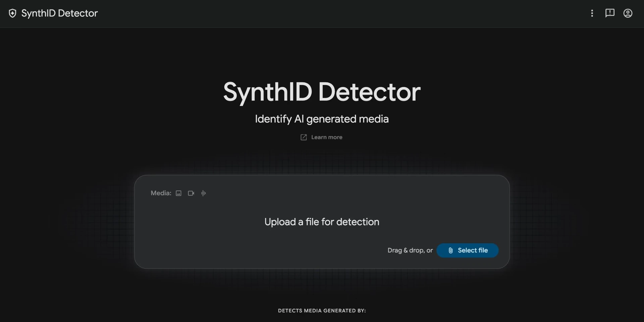Viewport: 644px width, 322px height.
Task: Click the large SynthID Detector heading
Action: [322, 92]
